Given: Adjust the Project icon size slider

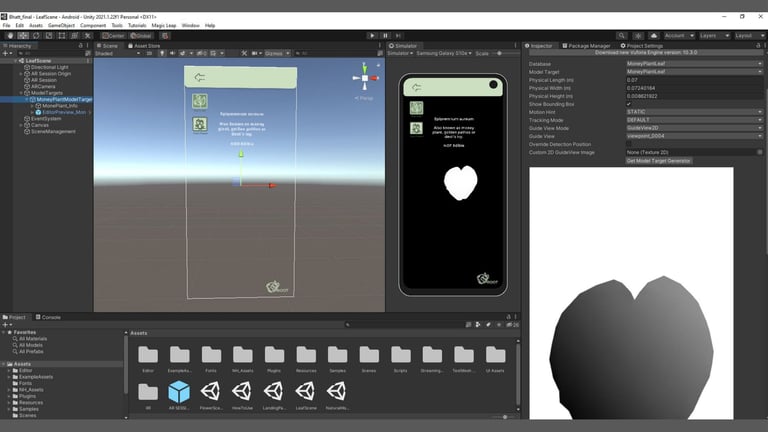Looking at the screenshot, I should pos(504,417).
